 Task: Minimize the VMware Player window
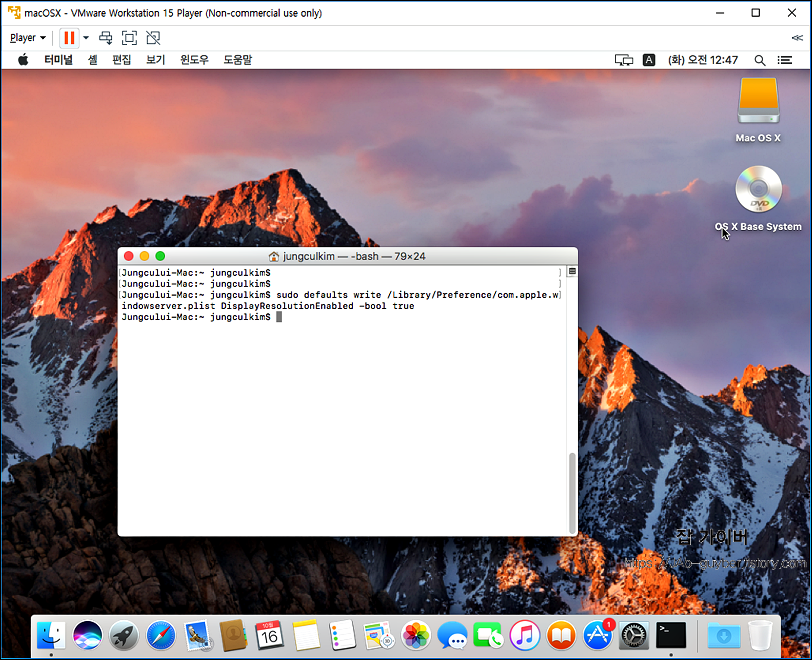pos(720,13)
